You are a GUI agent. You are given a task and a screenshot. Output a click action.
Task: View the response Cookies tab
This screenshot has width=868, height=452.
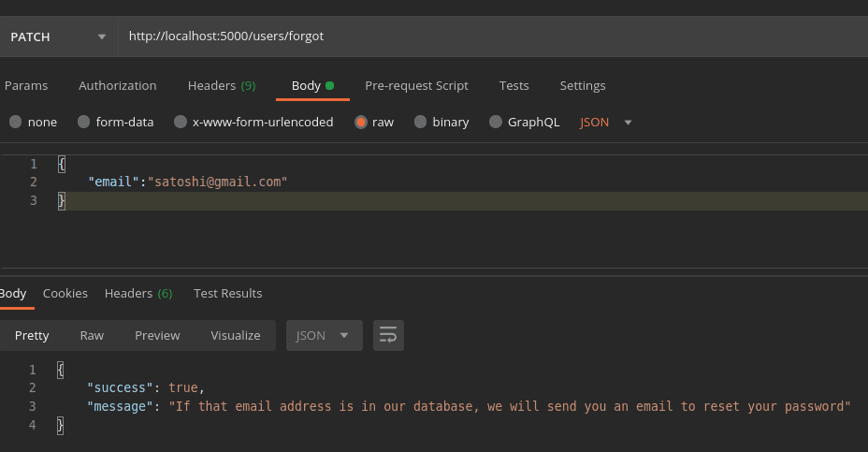pos(65,293)
